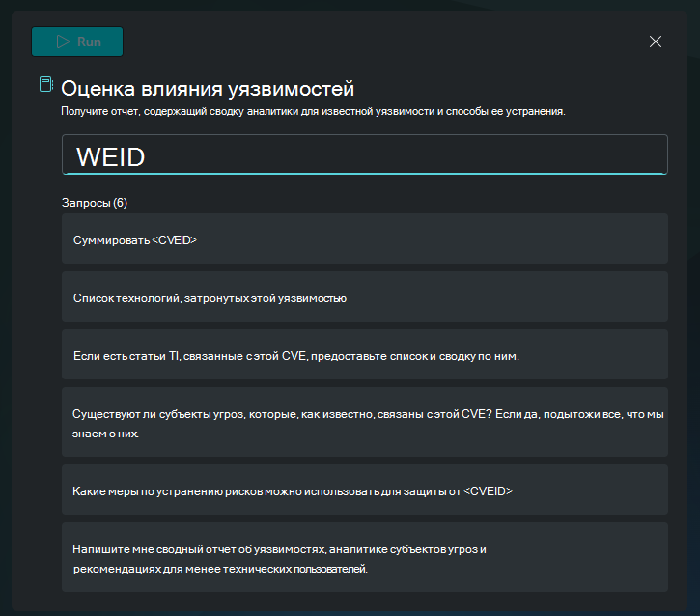
Task: Click the "Запросы (6)" label
Action: [94, 203]
